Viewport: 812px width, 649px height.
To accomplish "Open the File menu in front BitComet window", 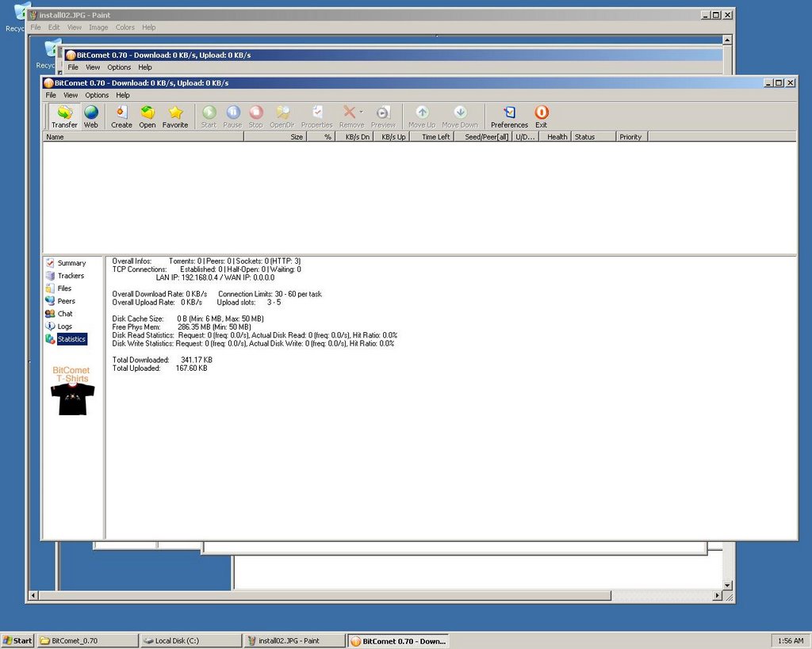I will 51,95.
